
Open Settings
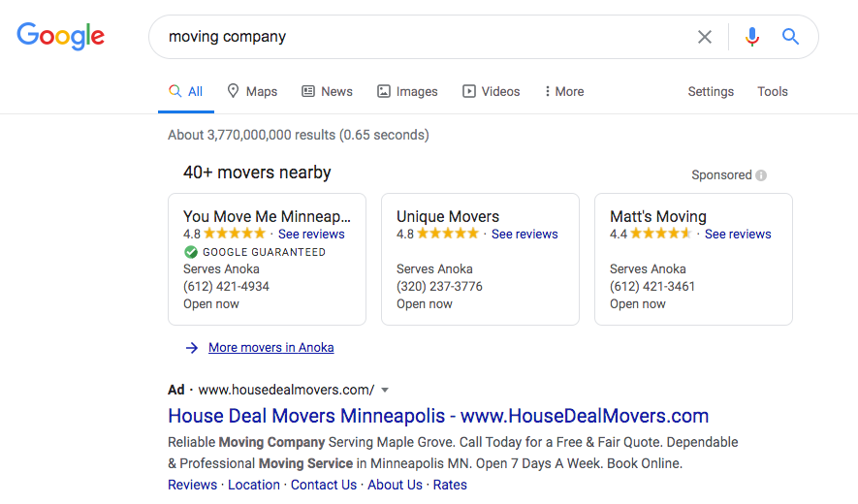711,91
